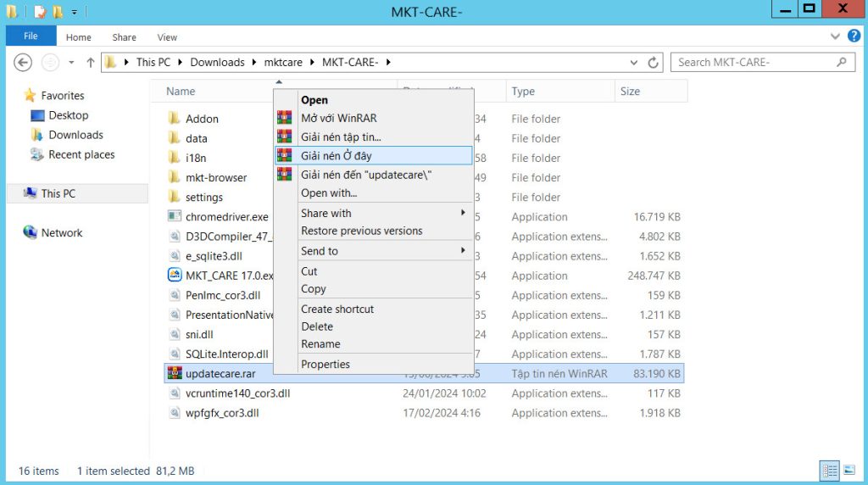The height and width of the screenshot is (485, 868).
Task: Sort files by the Size column header
Action: click(x=630, y=91)
